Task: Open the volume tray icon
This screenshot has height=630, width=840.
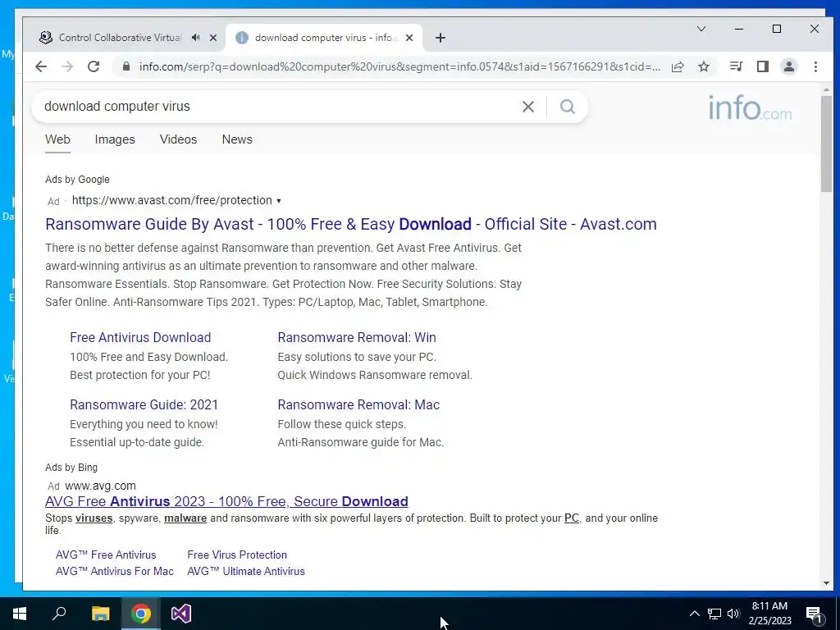Action: [733, 614]
